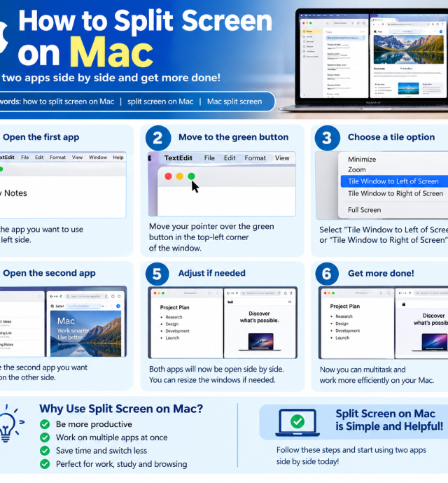Image resolution: width=448 pixels, height=483 pixels.
Task: Click the green button in step 2 window
Action: (x=191, y=176)
